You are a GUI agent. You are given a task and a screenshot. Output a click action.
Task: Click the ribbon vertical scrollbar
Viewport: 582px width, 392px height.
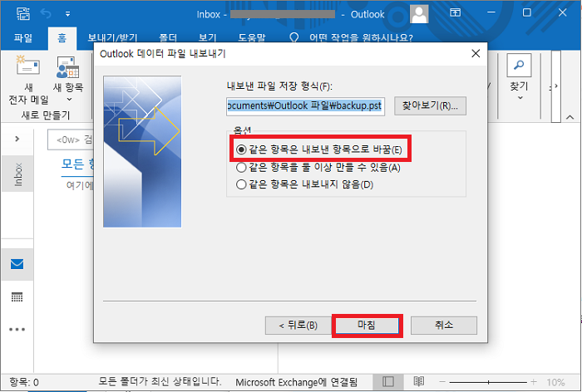tap(555, 86)
